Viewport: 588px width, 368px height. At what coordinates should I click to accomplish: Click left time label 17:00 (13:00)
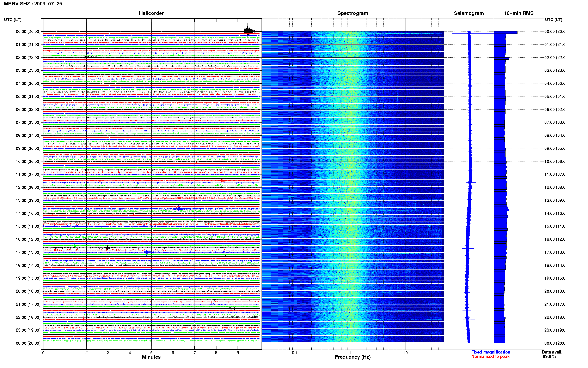pos(28,252)
